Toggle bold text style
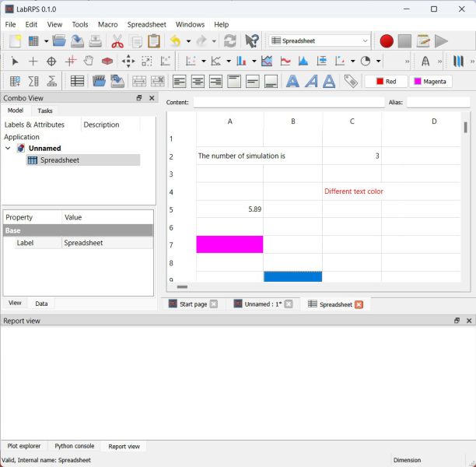The height and width of the screenshot is (467, 476). [x=292, y=82]
